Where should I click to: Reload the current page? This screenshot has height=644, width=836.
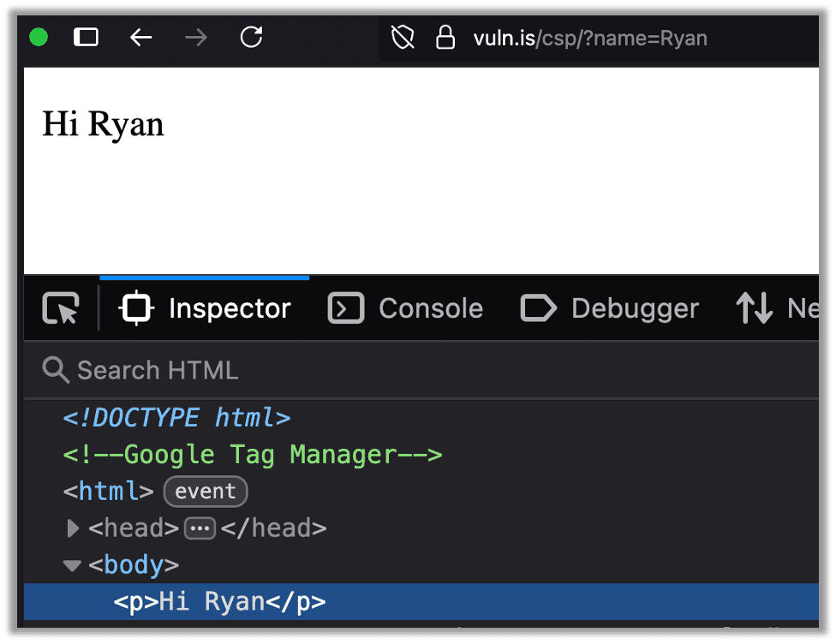click(x=251, y=38)
